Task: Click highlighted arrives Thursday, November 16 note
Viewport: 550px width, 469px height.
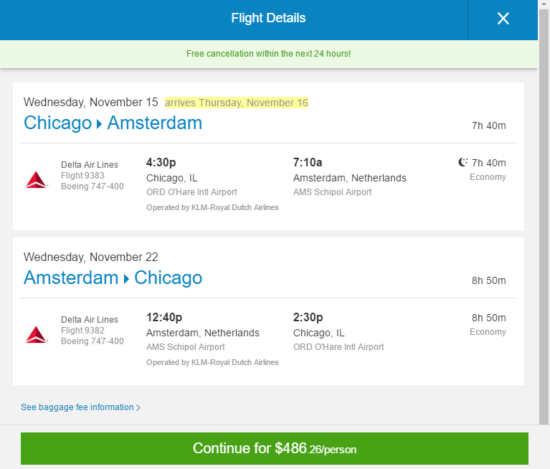Action: (x=236, y=102)
